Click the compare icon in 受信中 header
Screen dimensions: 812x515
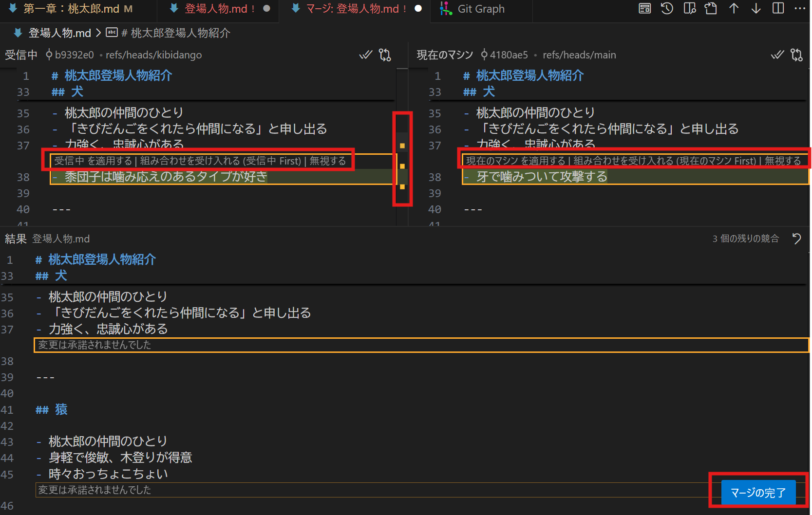(x=385, y=55)
